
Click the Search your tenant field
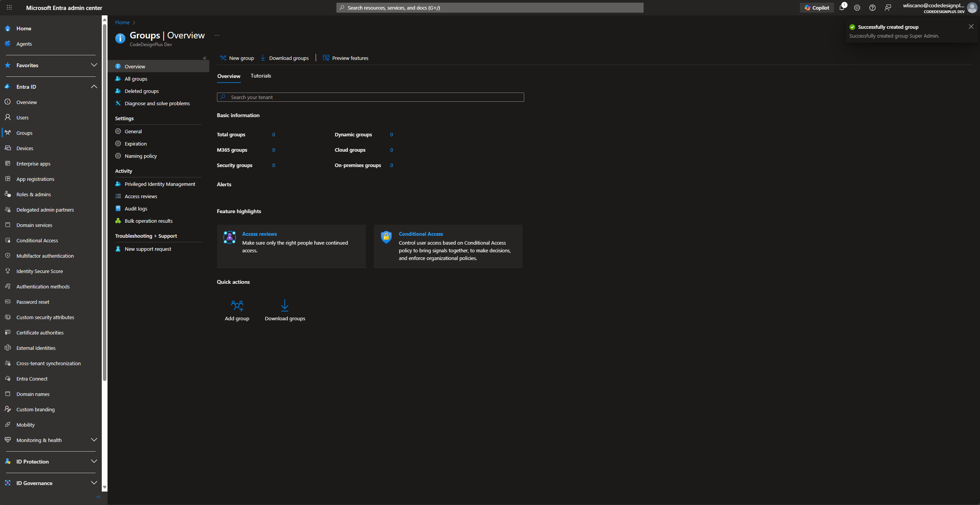(x=370, y=97)
